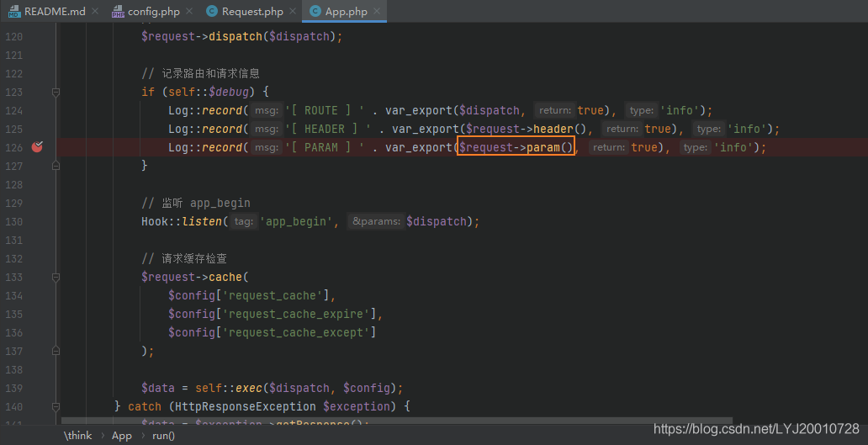Click App in the breadcrumb bar
This screenshot has width=868, height=445.
(x=122, y=436)
